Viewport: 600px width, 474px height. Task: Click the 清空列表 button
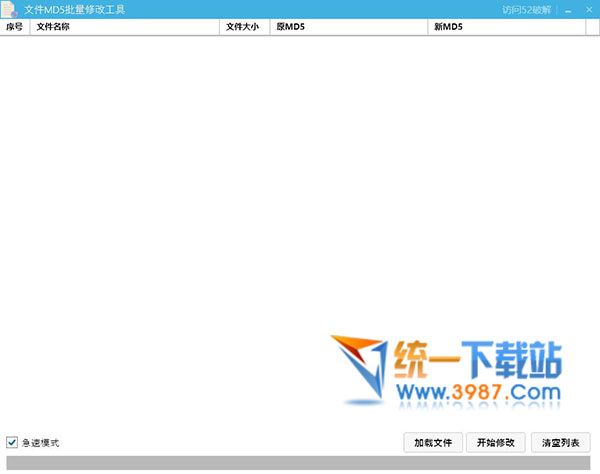(x=561, y=443)
